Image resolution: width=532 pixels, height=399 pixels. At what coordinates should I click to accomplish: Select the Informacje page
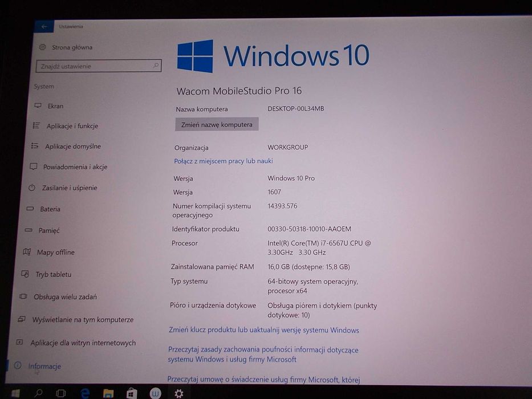[x=44, y=367]
